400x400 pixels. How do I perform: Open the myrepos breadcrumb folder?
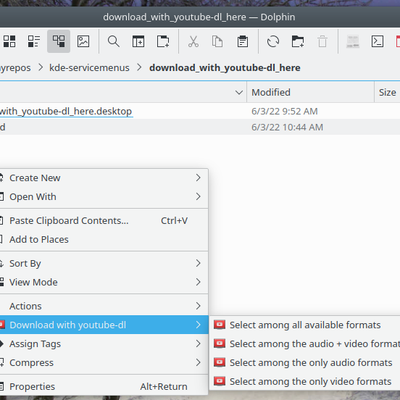pyautogui.click(x=15, y=68)
